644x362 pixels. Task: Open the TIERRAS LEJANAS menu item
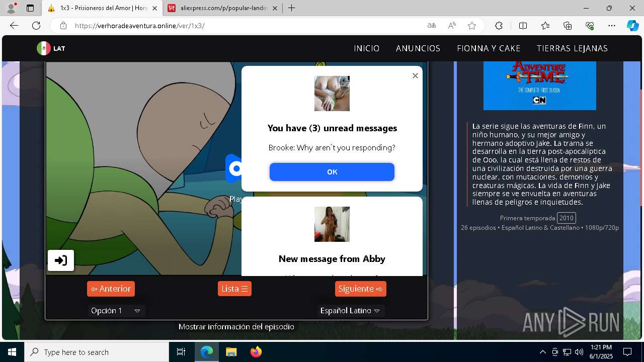click(572, 48)
